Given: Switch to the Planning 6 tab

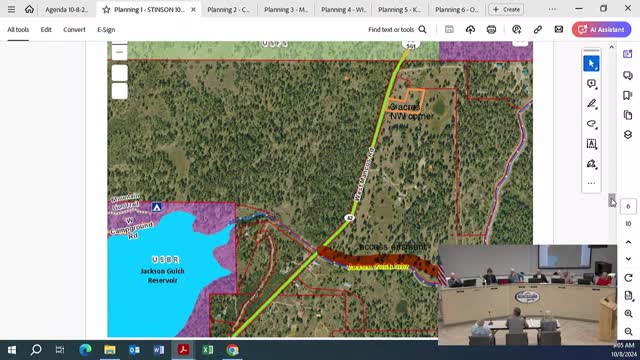Looking at the screenshot, I should point(456,9).
